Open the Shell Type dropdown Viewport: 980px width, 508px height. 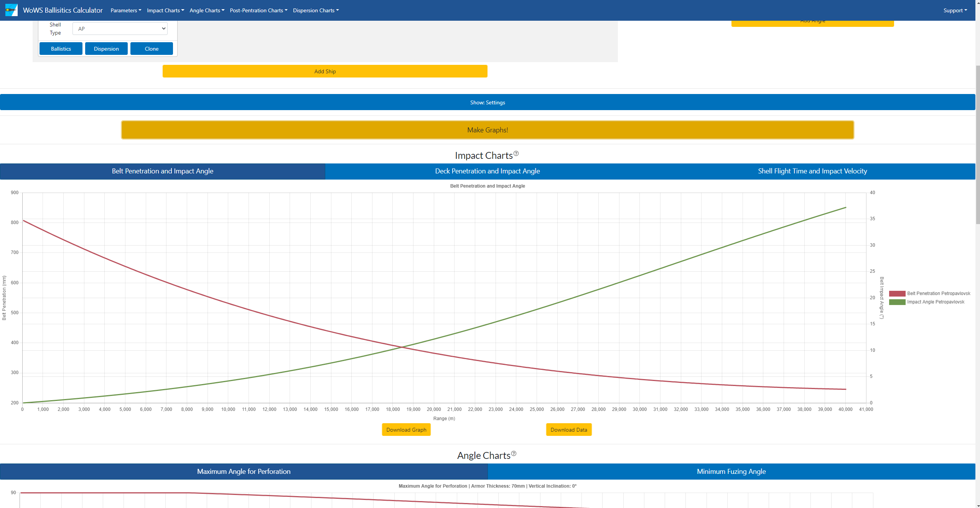pos(120,29)
